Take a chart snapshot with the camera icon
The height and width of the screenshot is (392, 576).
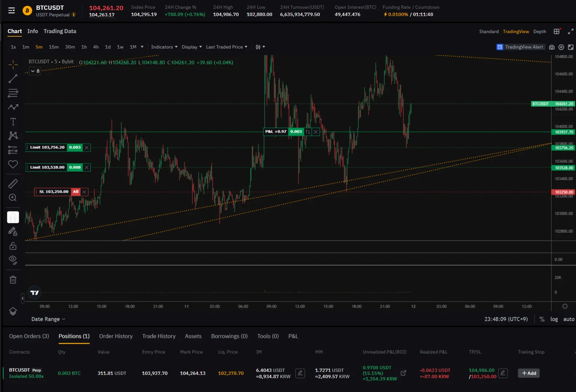tap(552, 47)
